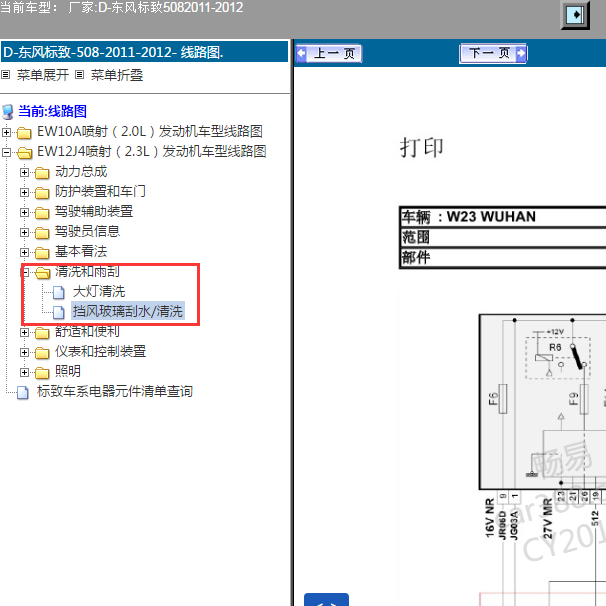
Task: Click the 防护装置和车门 folder icon
Action: (x=42, y=192)
